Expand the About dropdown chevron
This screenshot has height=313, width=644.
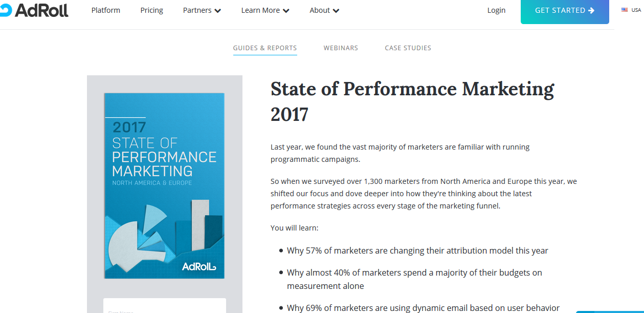[336, 11]
